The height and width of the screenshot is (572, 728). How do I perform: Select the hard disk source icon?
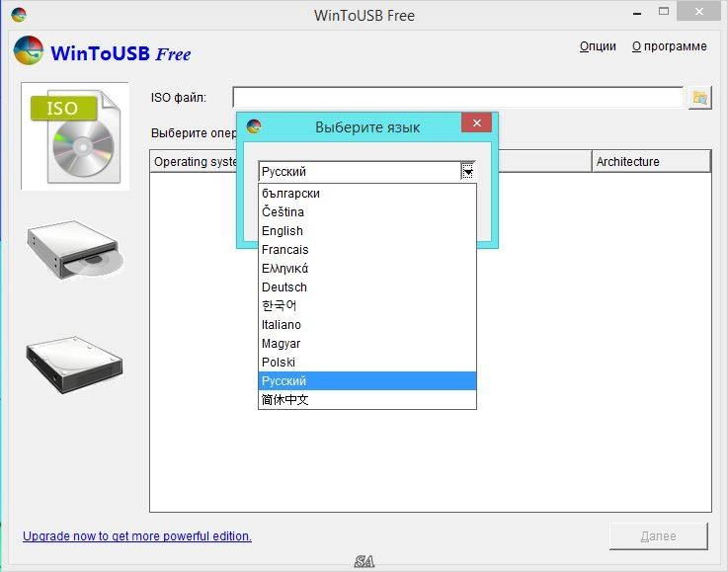(x=74, y=365)
